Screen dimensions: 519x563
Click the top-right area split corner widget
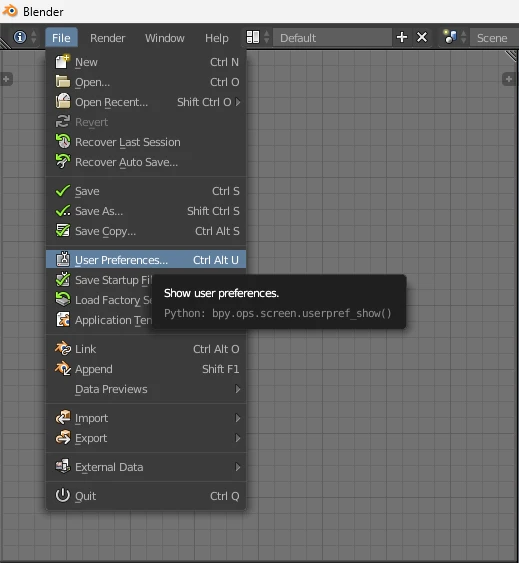(511, 56)
